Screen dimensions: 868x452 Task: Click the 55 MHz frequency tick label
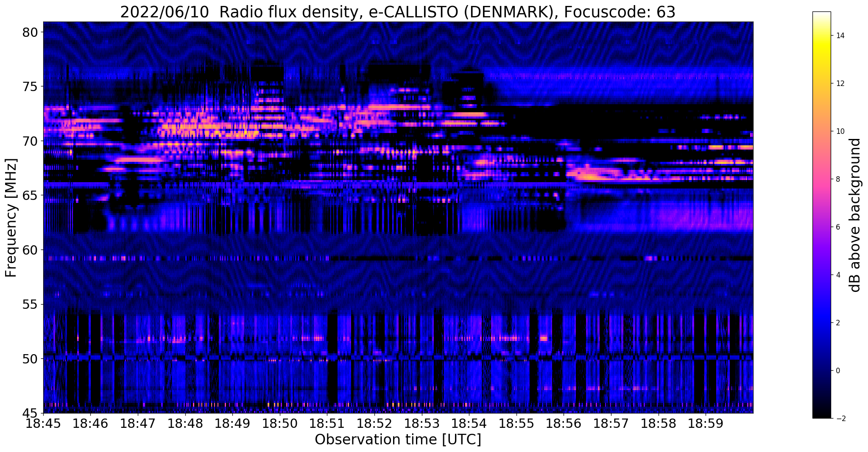30,305
